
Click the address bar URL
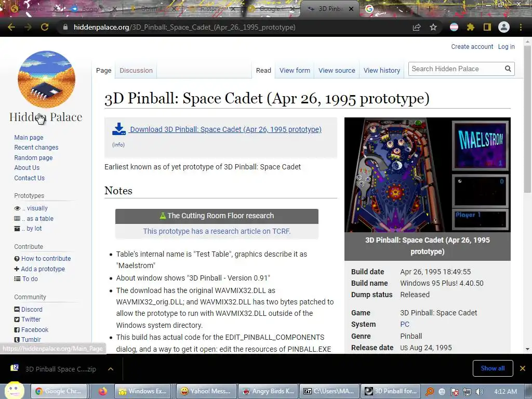click(x=184, y=27)
